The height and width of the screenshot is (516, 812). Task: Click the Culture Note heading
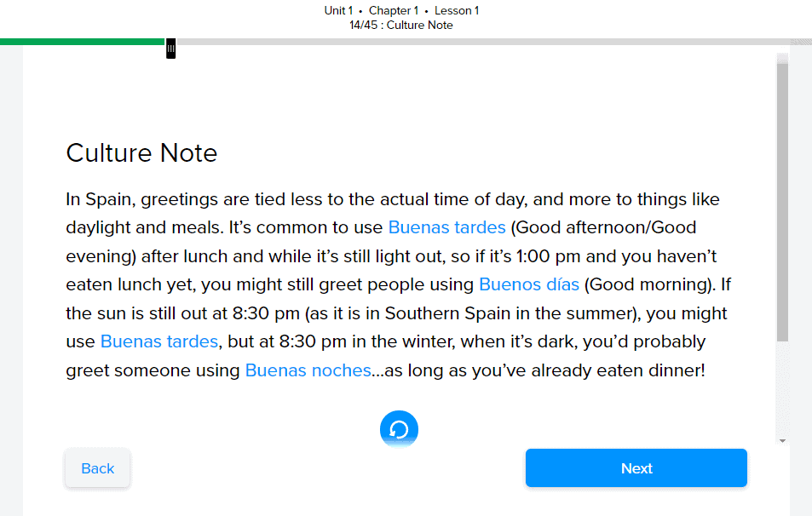[141, 153]
